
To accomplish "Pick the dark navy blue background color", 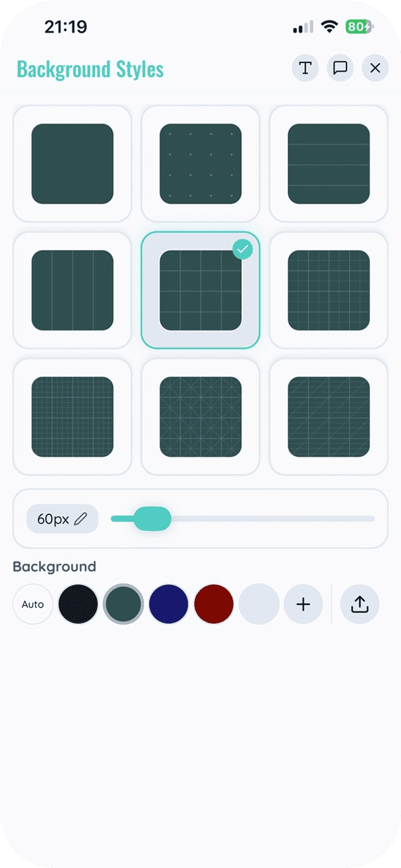I will (x=169, y=603).
